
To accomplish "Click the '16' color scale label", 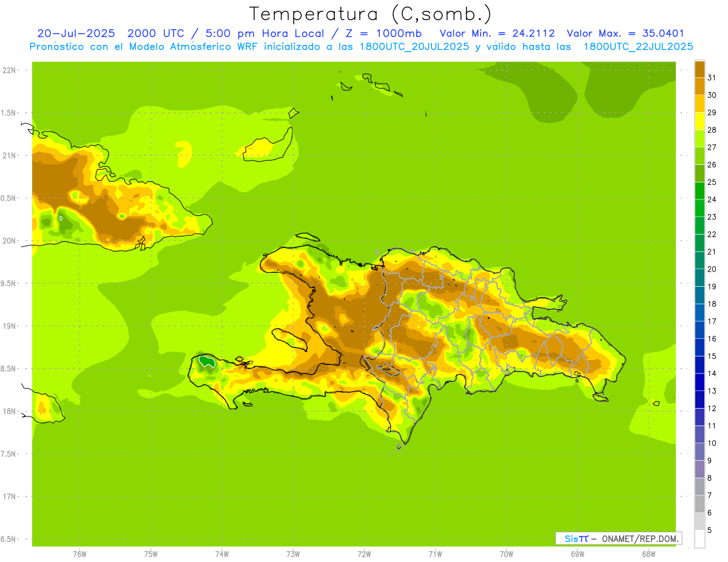I will click(x=712, y=339).
